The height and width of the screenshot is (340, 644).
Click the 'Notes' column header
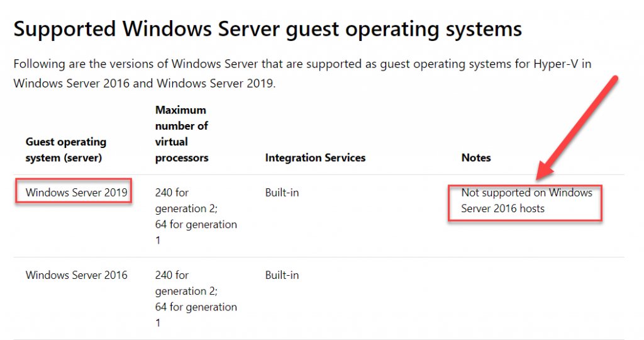476,158
